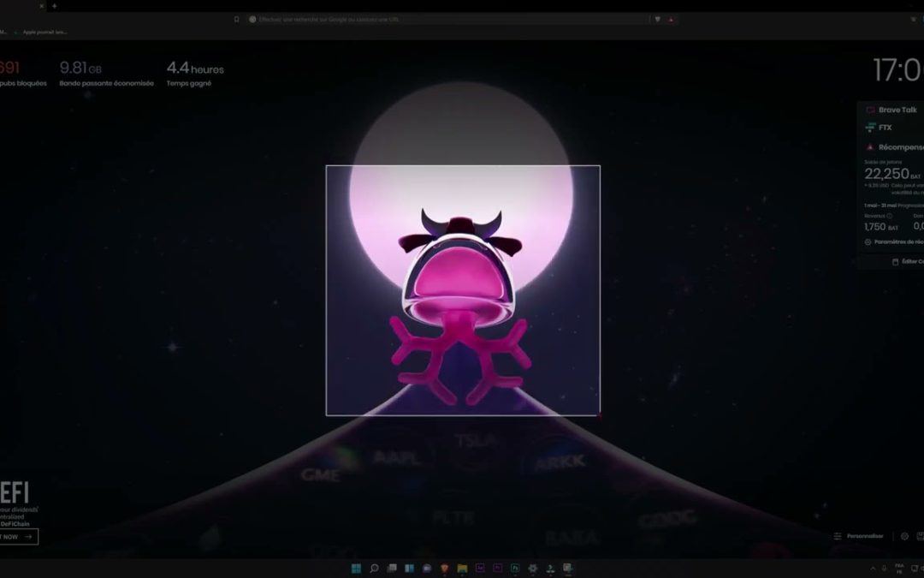Open the Chat icon in taskbar
This screenshot has width=924, height=578.
(427, 568)
